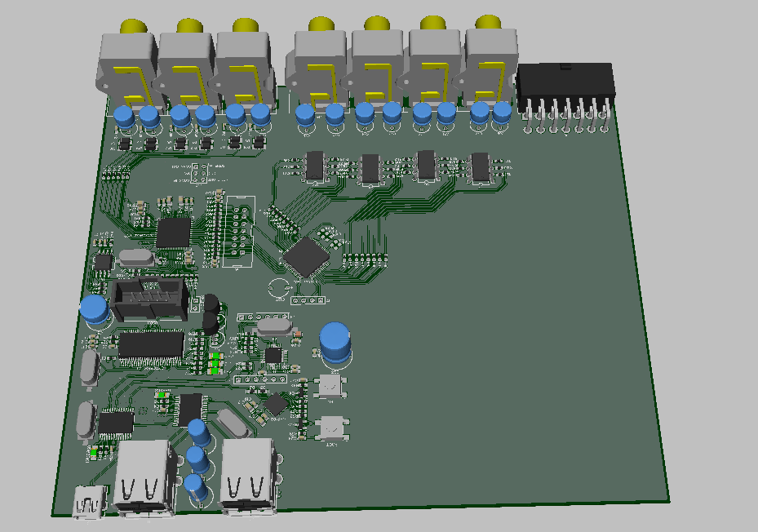The height and width of the screenshot is (532, 758).
Task: Select the blue capacitor left of box header
Action: point(95,313)
